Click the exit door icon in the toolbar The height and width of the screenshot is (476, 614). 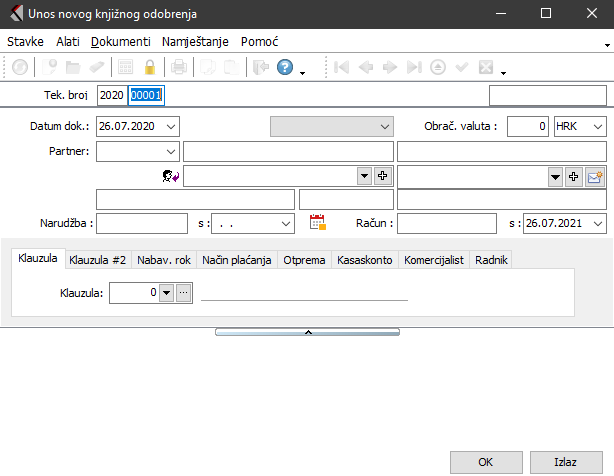coord(261,68)
